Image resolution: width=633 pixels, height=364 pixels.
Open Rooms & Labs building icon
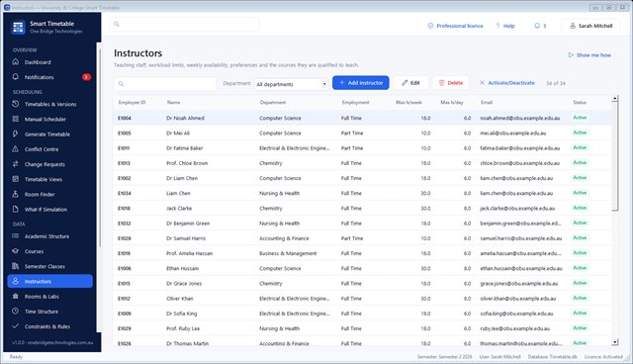point(16,296)
